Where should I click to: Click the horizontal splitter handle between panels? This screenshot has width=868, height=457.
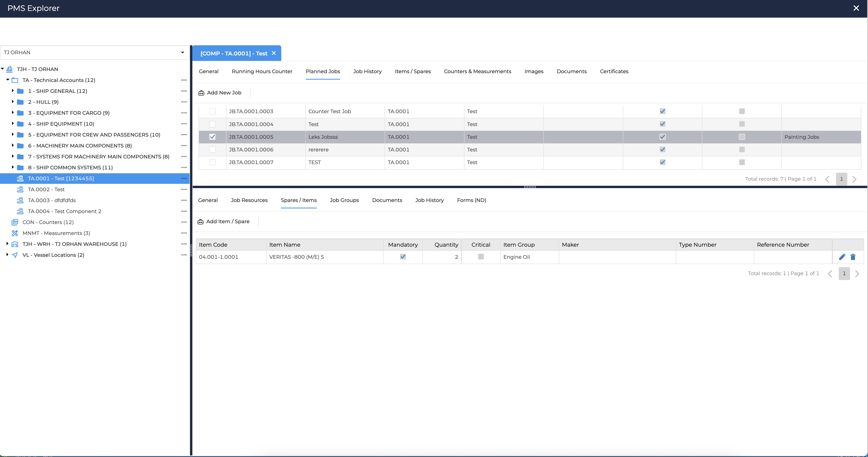530,187
